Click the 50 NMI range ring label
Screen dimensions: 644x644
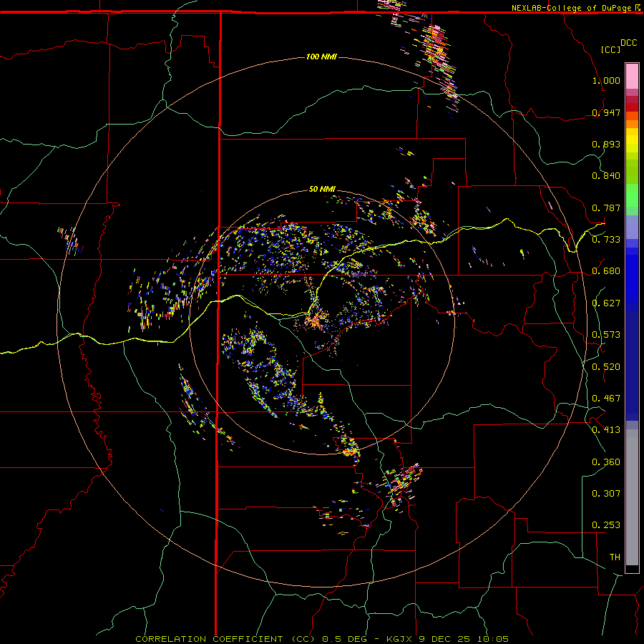pyautogui.click(x=322, y=189)
